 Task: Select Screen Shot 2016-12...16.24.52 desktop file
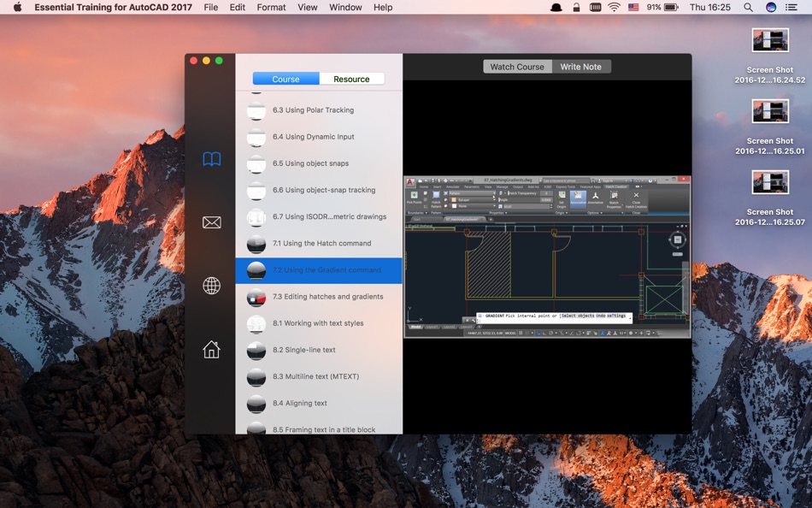click(770, 56)
